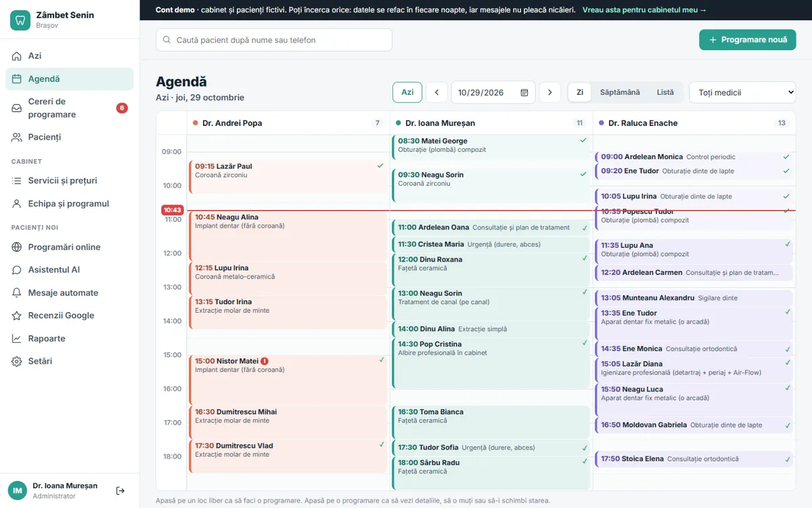The image size is (812, 508).
Task: Open the 17:50 Stoica Elena appointment
Action: point(694,459)
